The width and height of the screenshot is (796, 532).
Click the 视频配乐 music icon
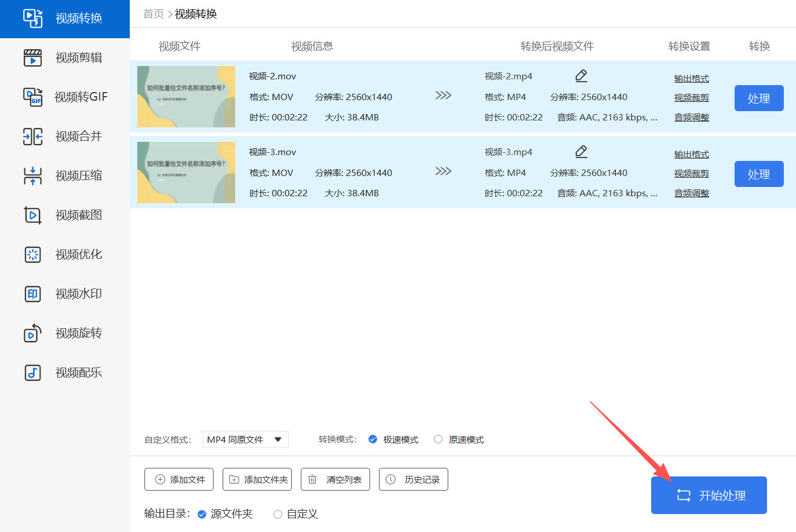[x=32, y=372]
